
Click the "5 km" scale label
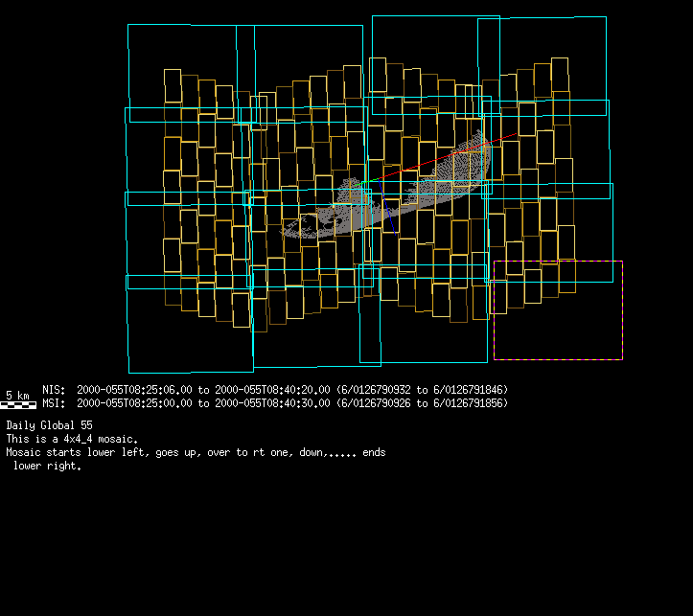(18, 395)
